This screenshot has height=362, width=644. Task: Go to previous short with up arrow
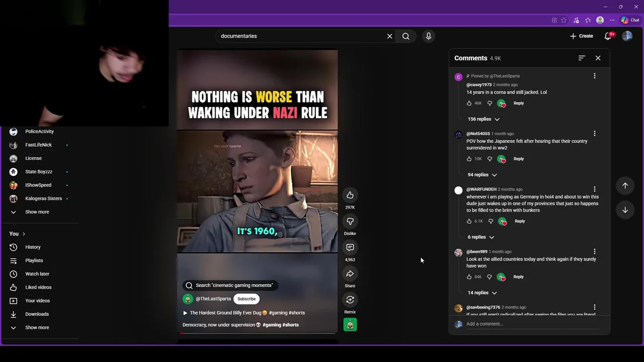(x=625, y=186)
